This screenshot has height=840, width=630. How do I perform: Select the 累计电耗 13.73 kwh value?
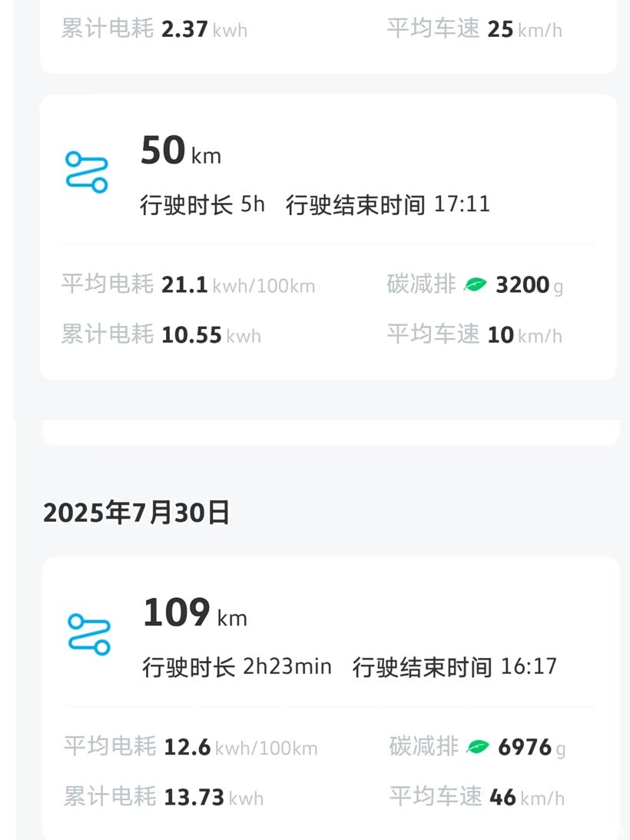click(x=164, y=797)
